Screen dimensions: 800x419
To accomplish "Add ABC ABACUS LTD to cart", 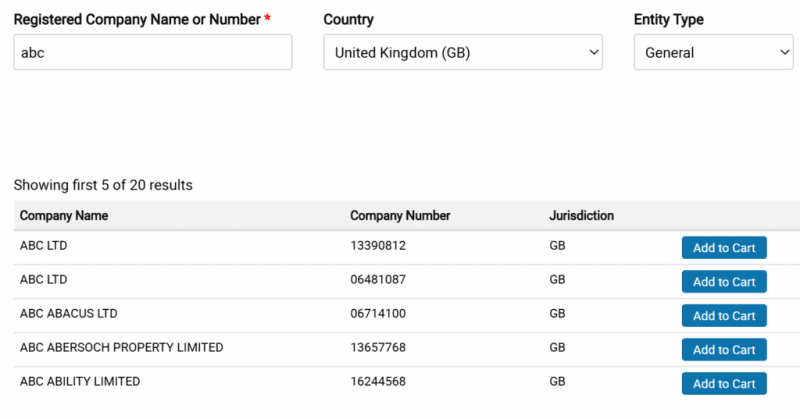I will point(724,316).
